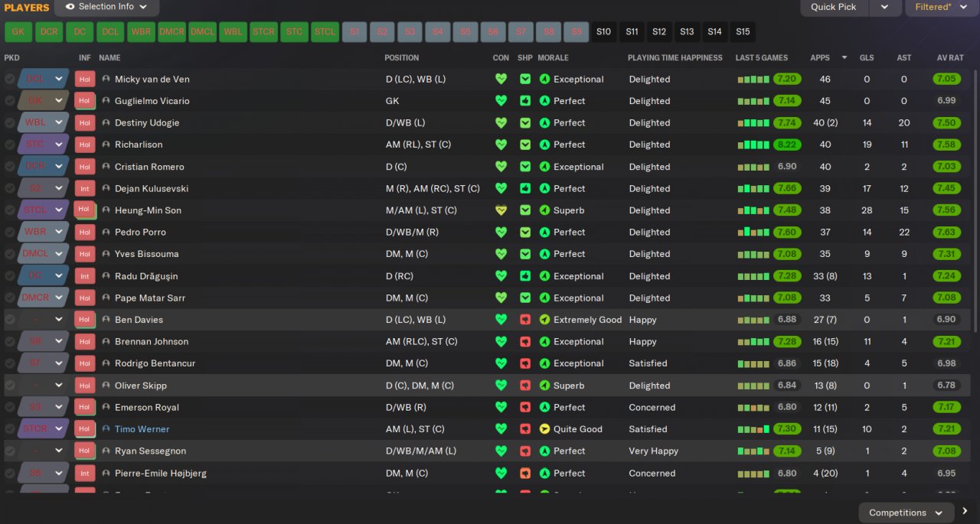Click the Hol badge for Pape Matar Sarr
This screenshot has width=980, height=524.
click(84, 298)
